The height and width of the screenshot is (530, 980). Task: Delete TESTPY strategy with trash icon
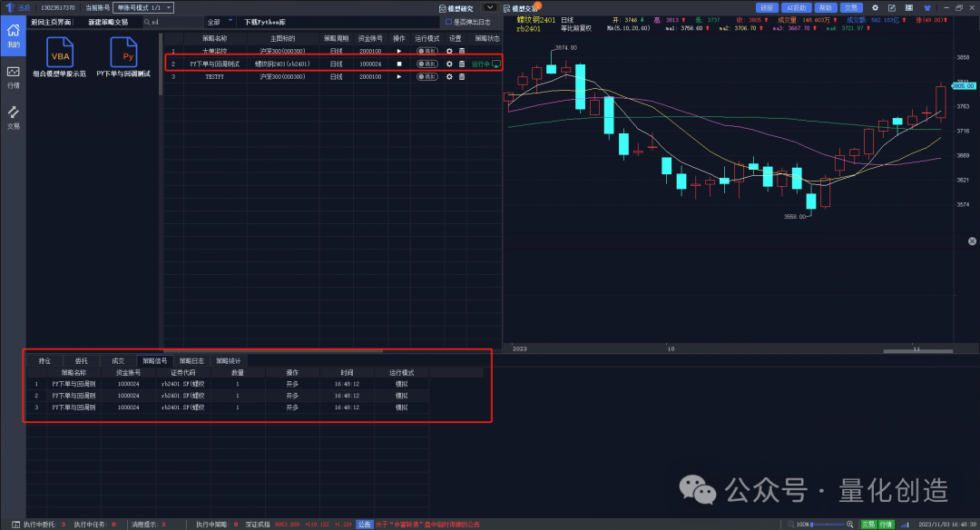(x=462, y=77)
